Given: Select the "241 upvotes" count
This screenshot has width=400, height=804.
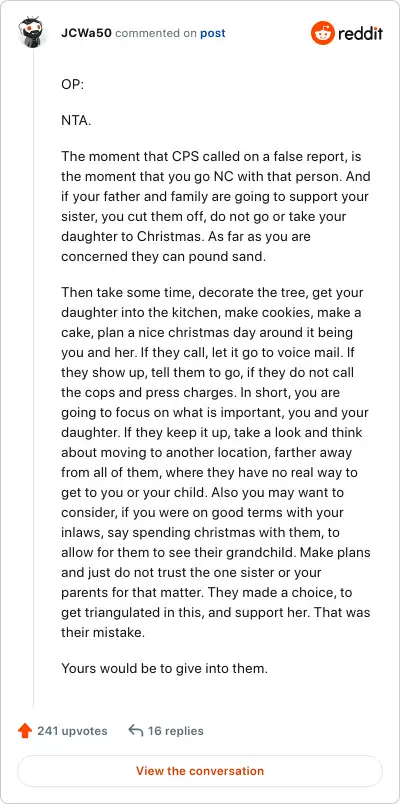Looking at the screenshot, I should point(72,731).
